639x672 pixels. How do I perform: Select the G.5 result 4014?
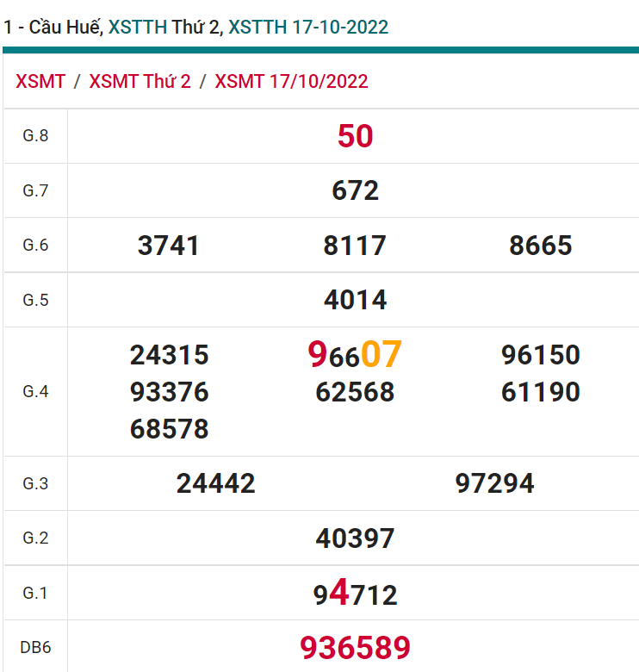tap(355, 300)
